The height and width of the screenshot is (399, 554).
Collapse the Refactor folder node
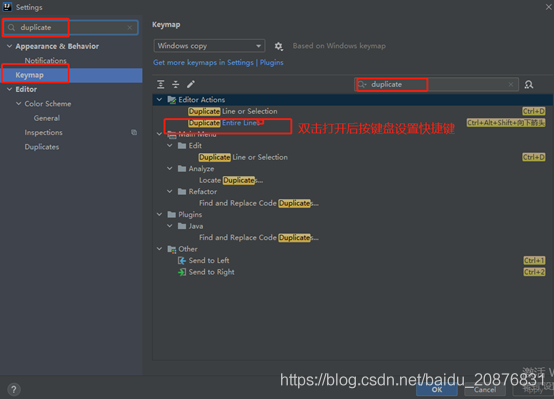[170, 192]
